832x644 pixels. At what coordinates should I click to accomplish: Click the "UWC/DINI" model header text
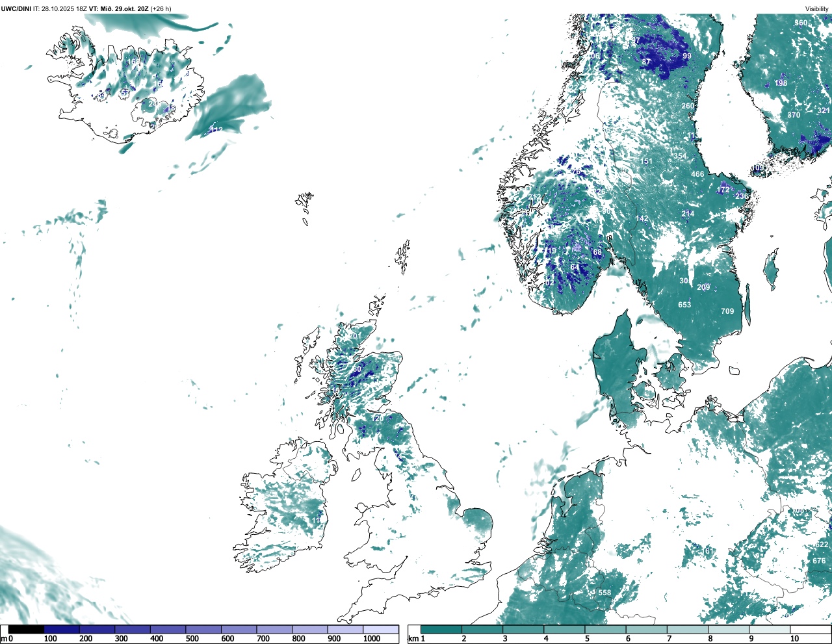16,8
